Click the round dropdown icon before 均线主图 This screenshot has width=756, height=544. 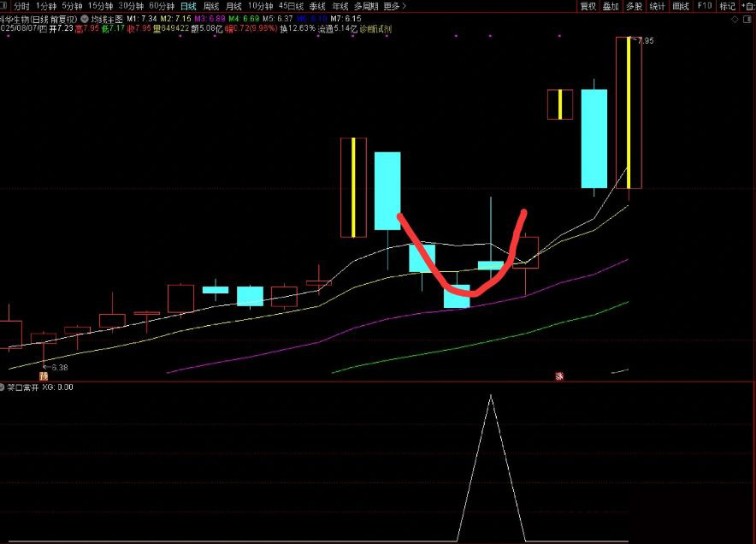(84, 17)
